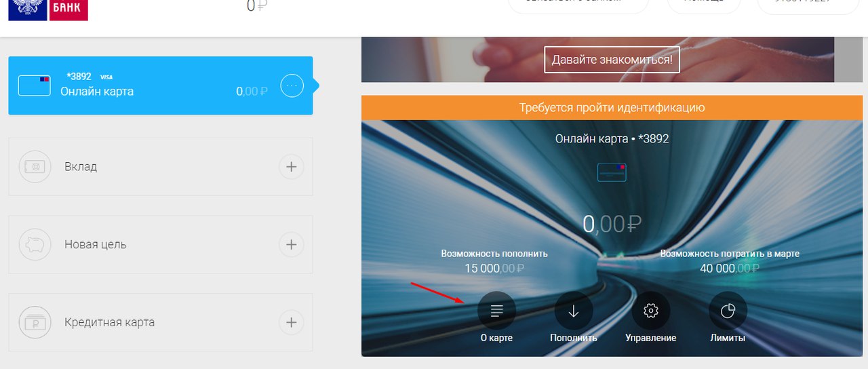Click the 'Пополнить' down-arrow icon

[573, 311]
